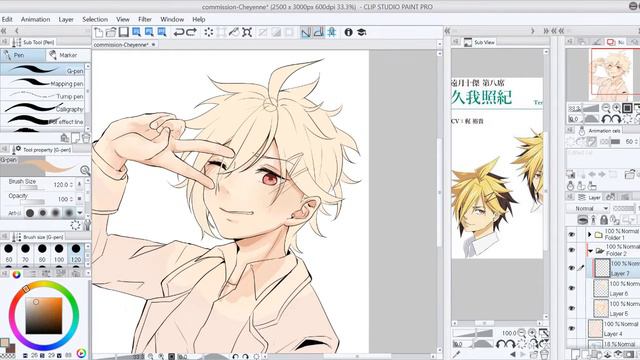Image resolution: width=640 pixels, height=360 pixels.
Task: Select the main drawing color swatch
Action: (x=4, y=343)
